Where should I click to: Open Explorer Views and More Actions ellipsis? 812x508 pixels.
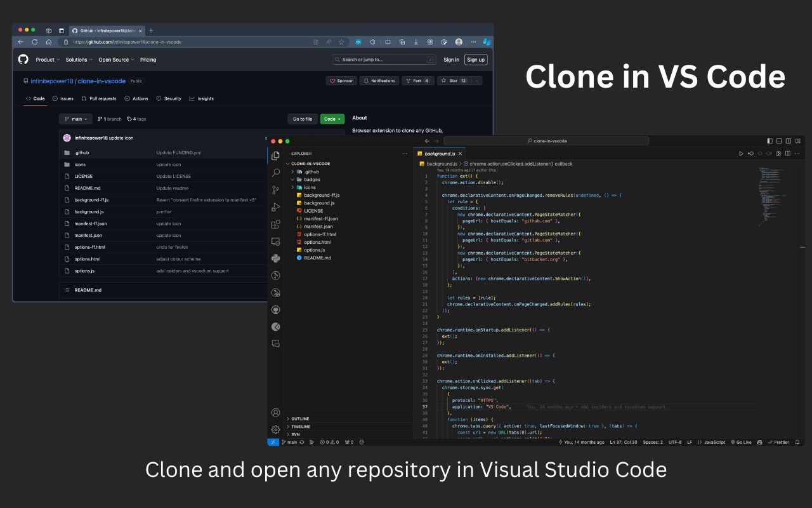[x=405, y=154]
